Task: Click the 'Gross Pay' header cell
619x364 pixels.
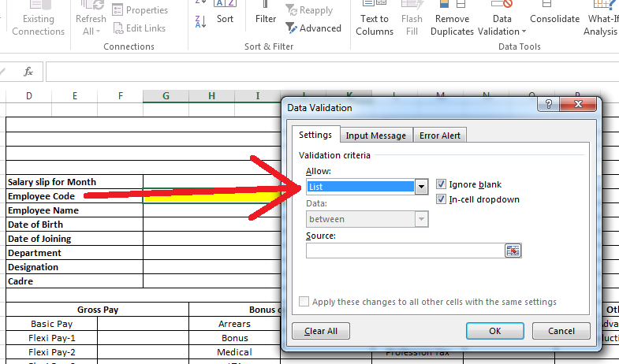Action: click(x=98, y=310)
